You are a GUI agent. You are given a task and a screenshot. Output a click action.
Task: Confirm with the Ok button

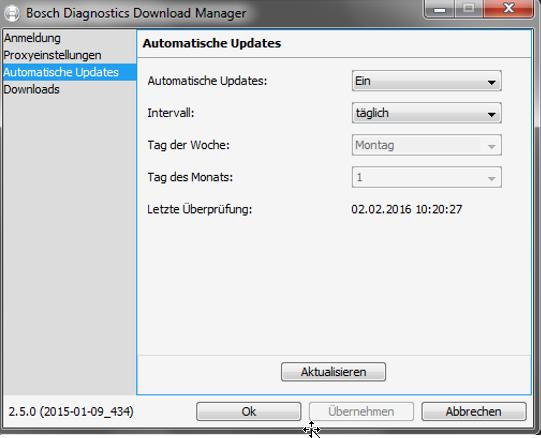tap(248, 411)
